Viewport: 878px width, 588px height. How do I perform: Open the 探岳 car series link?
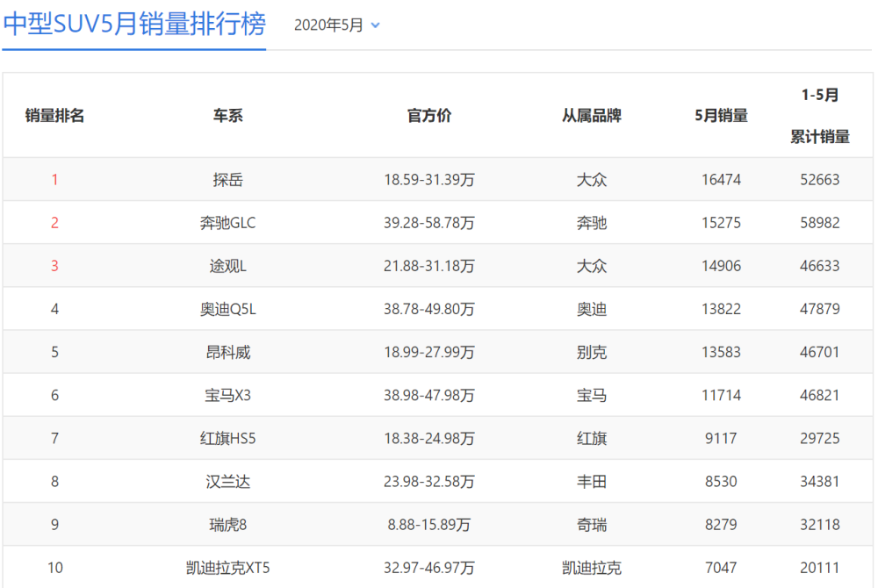tap(228, 180)
